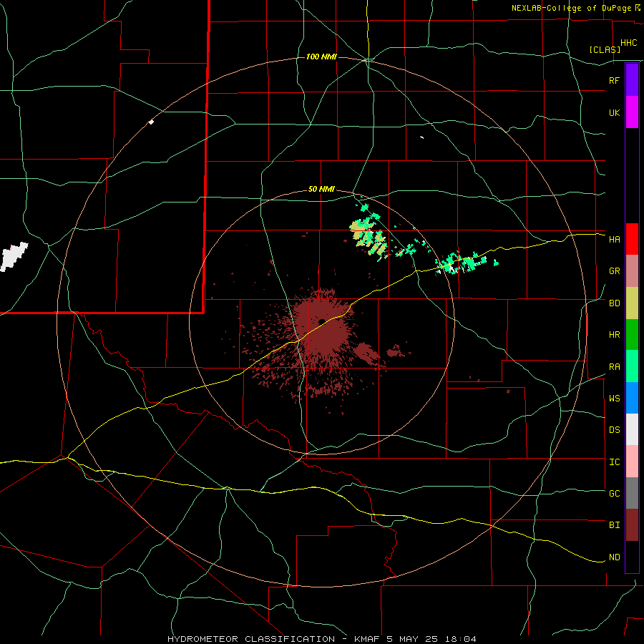The image size is (644, 644).
Task: Click the DS white legend swatch
Action: tap(632, 429)
